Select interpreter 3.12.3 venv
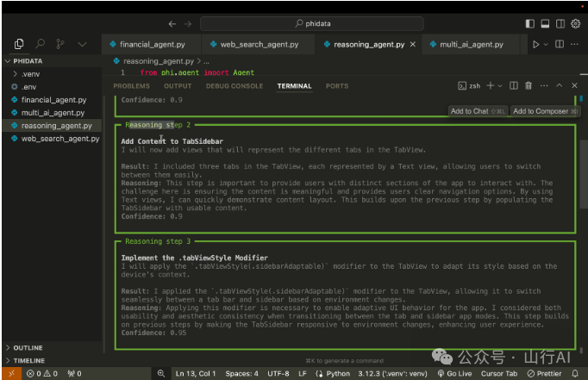 [x=392, y=374]
